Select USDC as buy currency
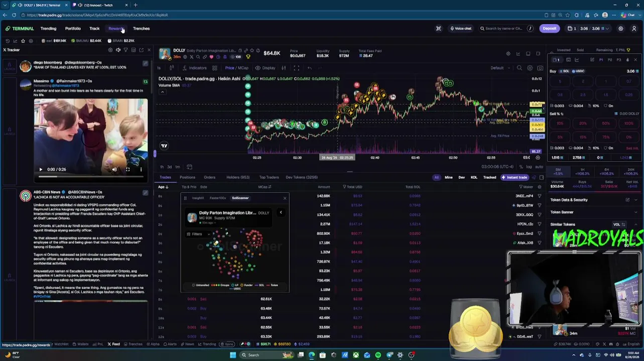This screenshot has height=361, width=644. point(579,71)
